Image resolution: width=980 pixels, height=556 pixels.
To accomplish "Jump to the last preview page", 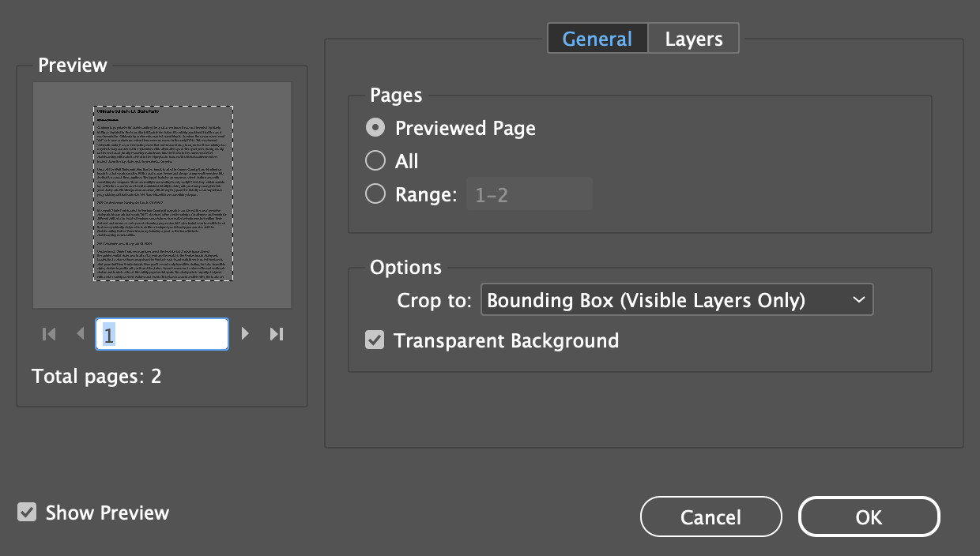I will point(277,333).
